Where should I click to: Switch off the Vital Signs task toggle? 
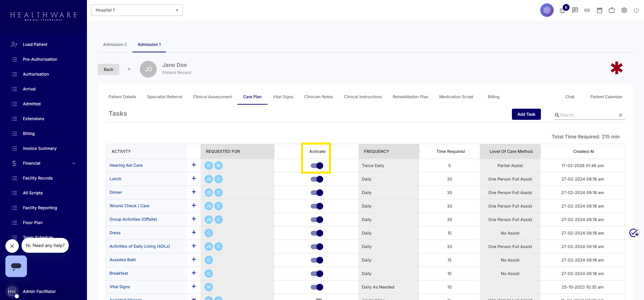click(x=317, y=287)
